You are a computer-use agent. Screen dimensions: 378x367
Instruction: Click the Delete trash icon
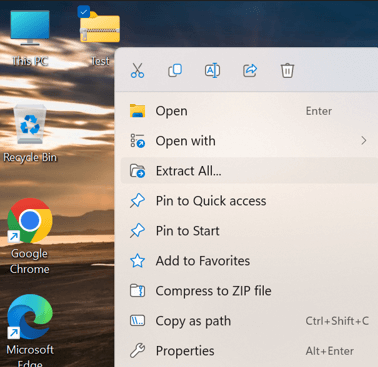287,71
